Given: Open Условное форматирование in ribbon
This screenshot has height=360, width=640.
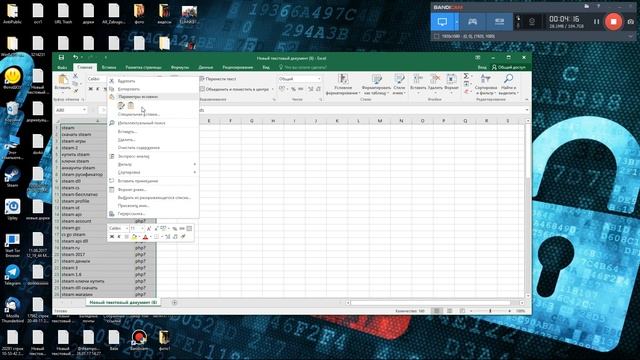Looking at the screenshot, I should pyautogui.click(x=343, y=84).
